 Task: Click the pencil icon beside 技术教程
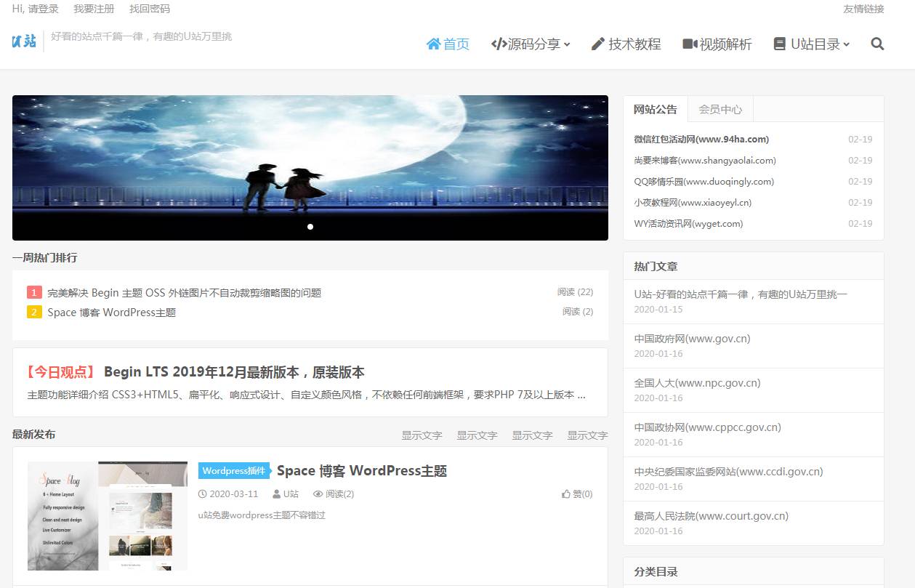(598, 44)
